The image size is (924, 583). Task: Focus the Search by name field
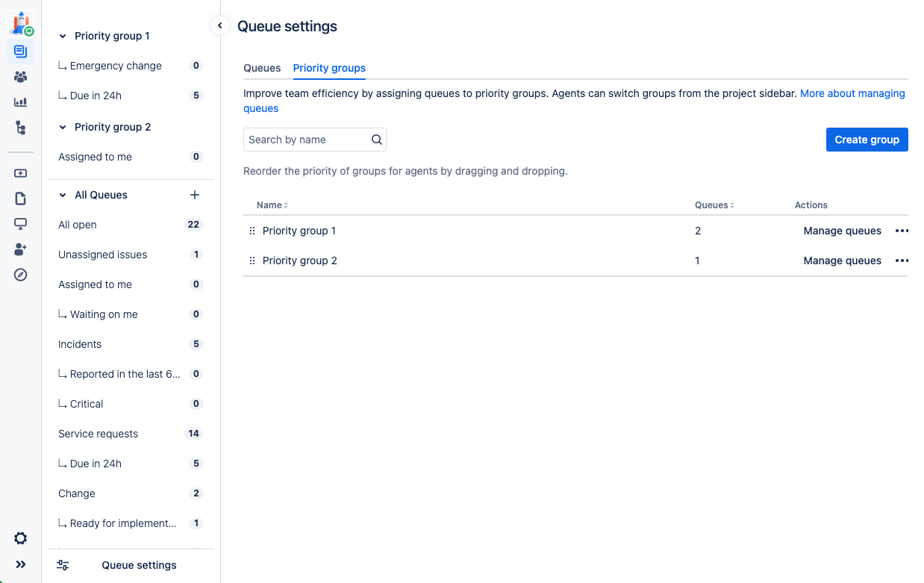pyautogui.click(x=306, y=140)
